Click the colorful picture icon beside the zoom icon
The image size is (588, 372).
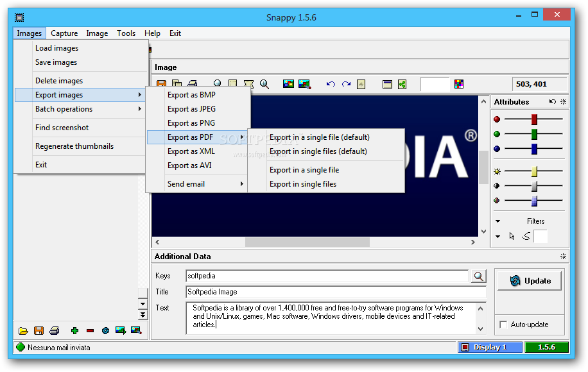(288, 84)
